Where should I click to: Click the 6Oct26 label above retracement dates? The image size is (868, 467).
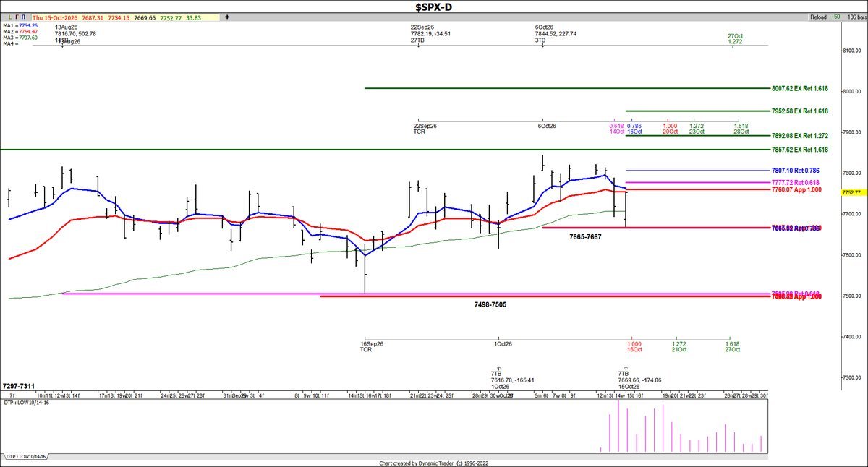click(546, 126)
